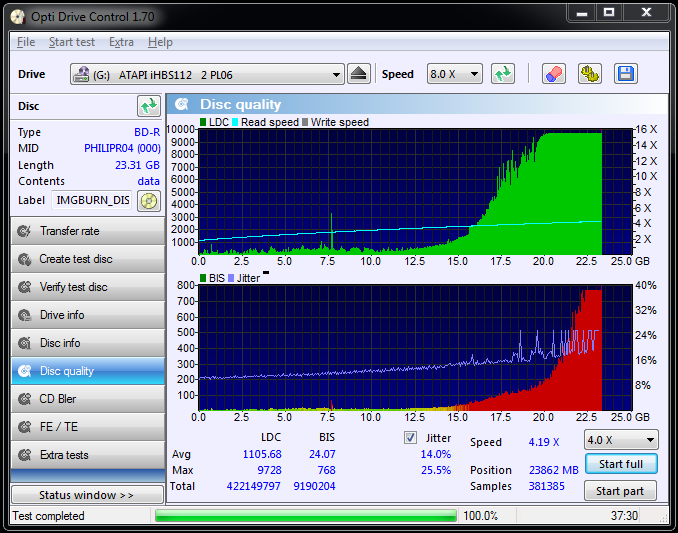Click the Samples value 381385
Image resolution: width=678 pixels, height=533 pixels.
[x=547, y=486]
